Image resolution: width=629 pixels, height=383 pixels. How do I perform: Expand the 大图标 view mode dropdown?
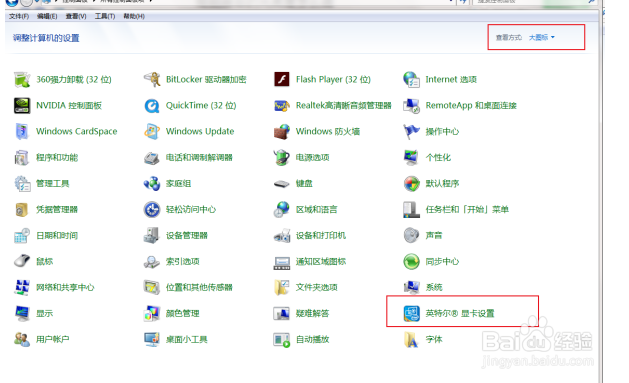coord(542,37)
